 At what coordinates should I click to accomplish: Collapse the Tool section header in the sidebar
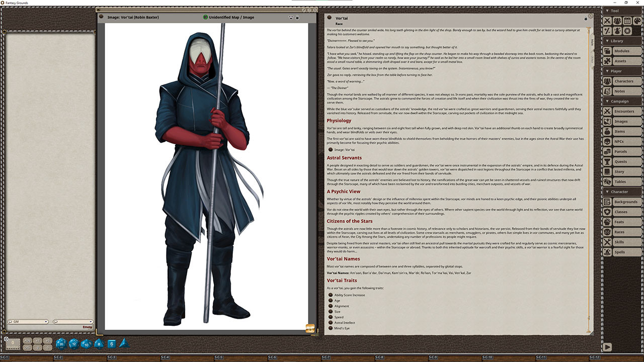(614, 10)
